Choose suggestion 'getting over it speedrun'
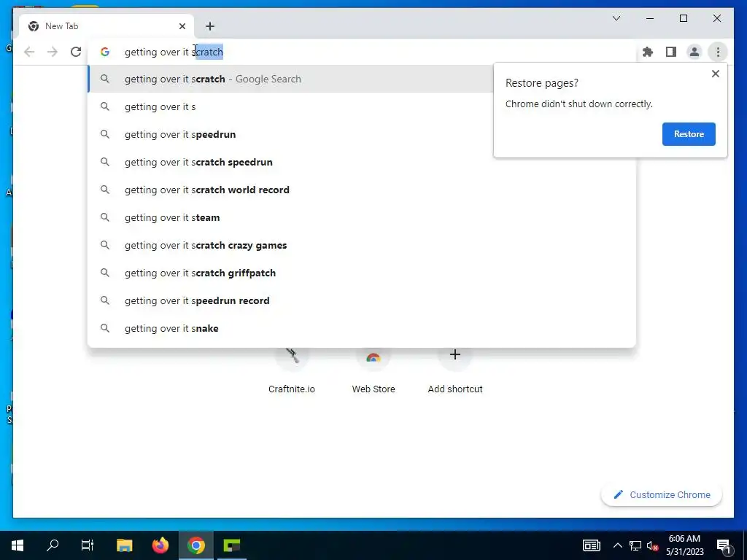 290,134
